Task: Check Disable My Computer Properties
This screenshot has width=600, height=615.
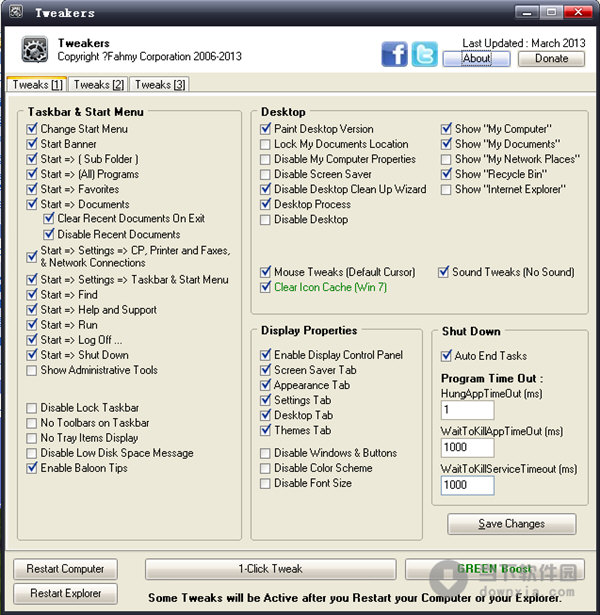Action: [x=265, y=159]
